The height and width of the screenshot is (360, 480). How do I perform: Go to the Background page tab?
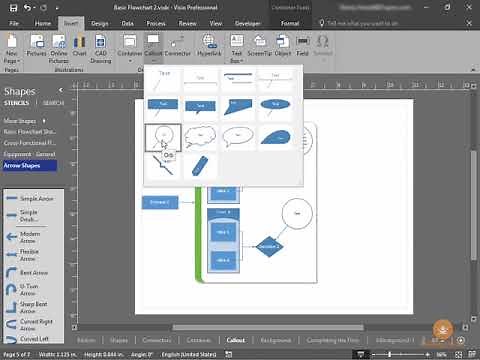point(276,340)
